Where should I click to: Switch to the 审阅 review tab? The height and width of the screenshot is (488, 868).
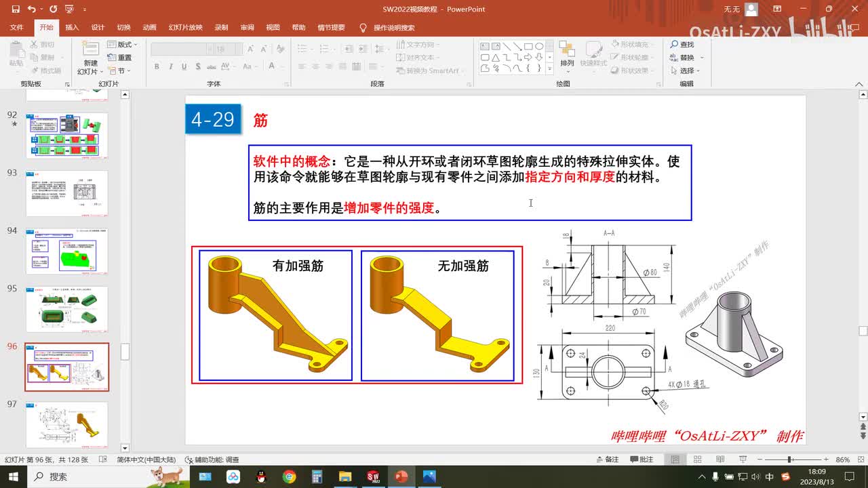247,28
